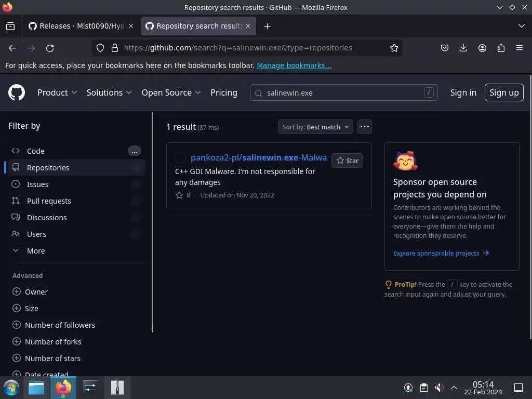Open the Pocket save icon in toolbar

coord(445,48)
